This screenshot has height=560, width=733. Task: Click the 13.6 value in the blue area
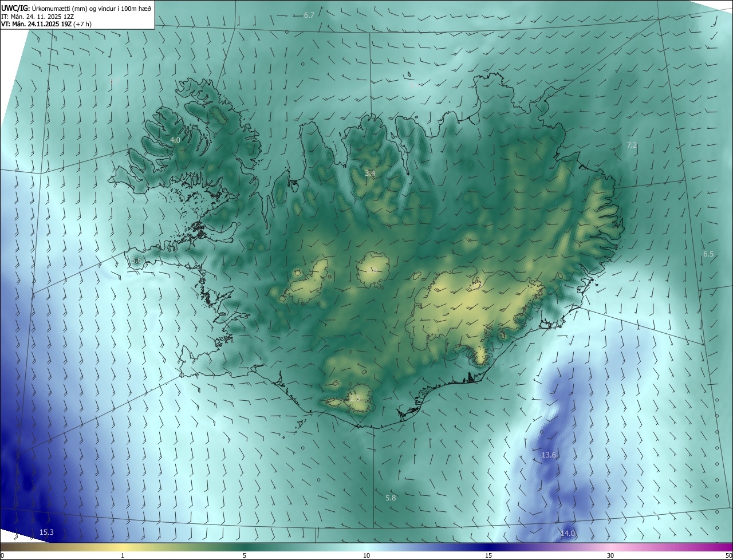[549, 455]
